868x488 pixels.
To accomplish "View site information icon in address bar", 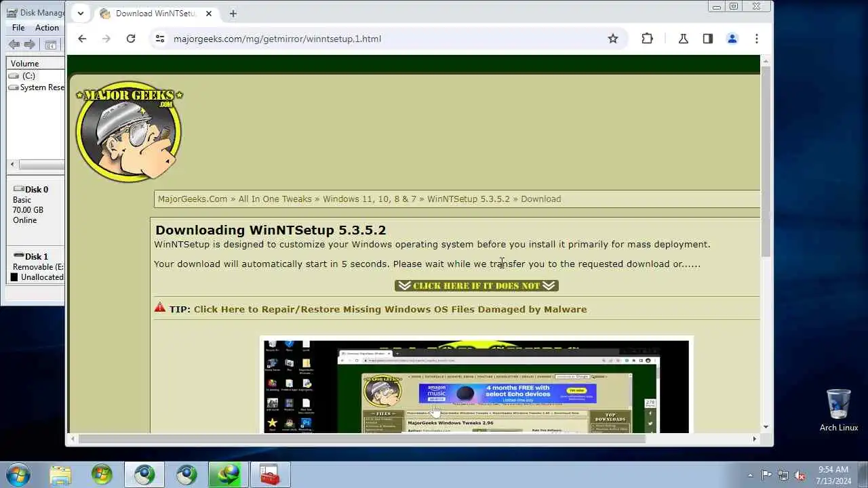I will point(160,39).
